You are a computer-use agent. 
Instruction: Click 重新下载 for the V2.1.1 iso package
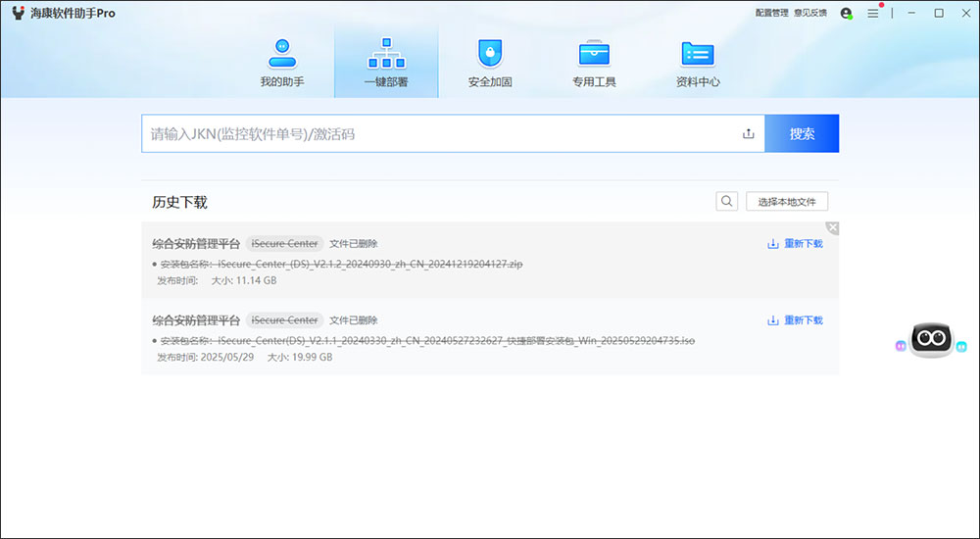[795, 320]
